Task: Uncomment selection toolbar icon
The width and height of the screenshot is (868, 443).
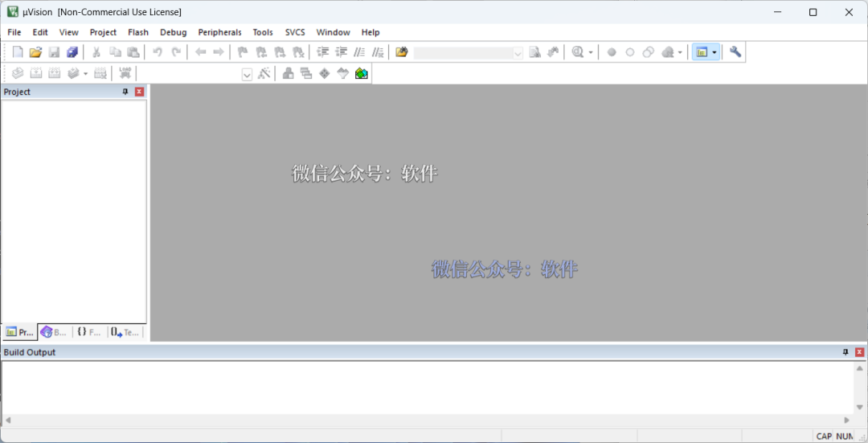Action: pos(378,52)
